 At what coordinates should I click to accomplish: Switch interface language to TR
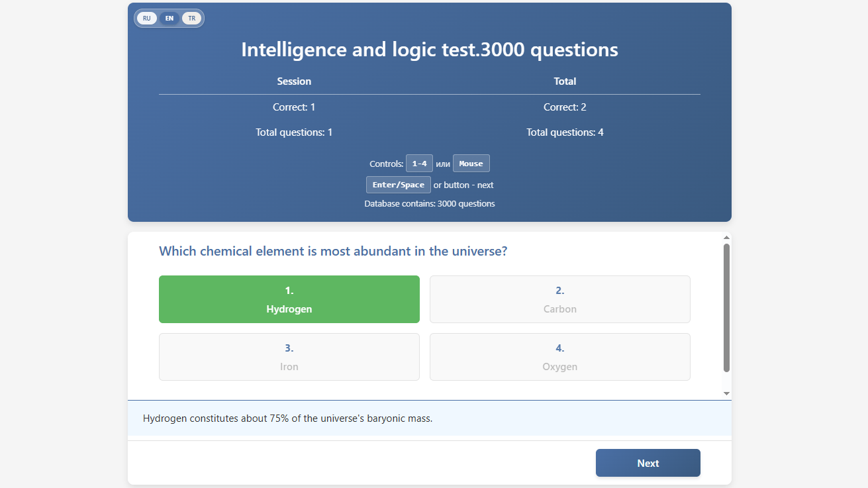191,18
